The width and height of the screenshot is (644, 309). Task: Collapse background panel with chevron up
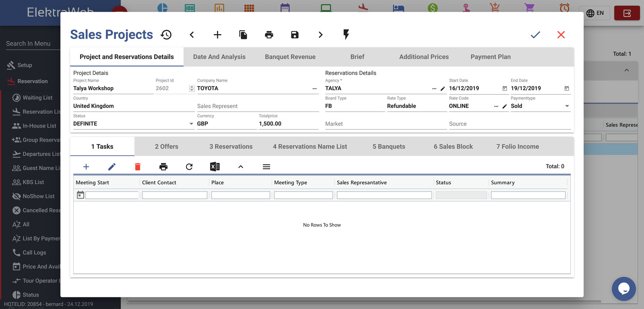627,70
